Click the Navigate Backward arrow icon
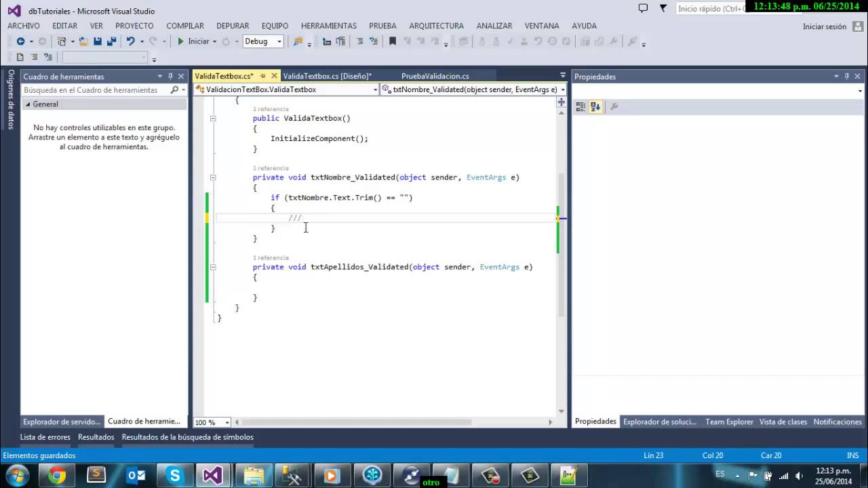 (x=20, y=41)
